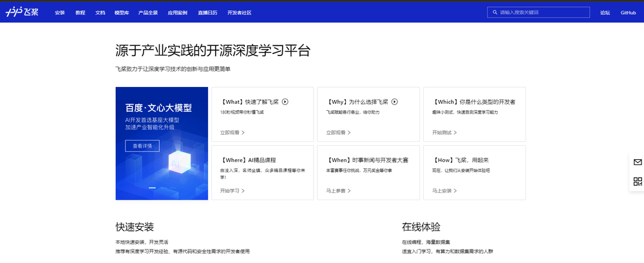Open 【Why】为什么选择飞桨 card title
This screenshot has height=263, width=644.
click(x=357, y=102)
